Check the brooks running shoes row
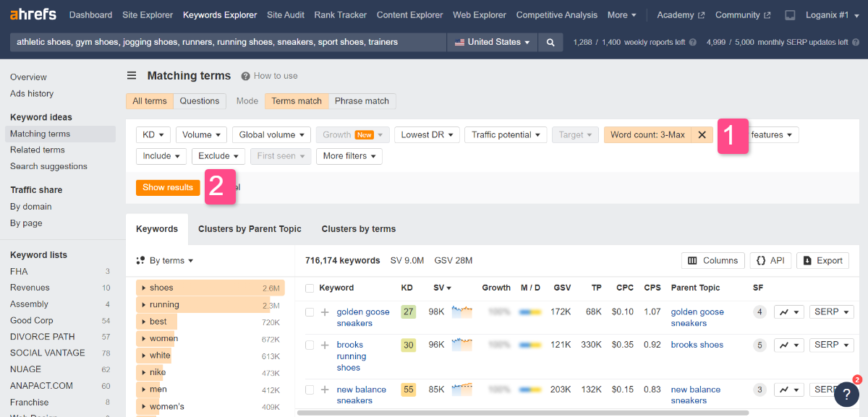Image resolution: width=868 pixels, height=417 pixels. (310, 345)
